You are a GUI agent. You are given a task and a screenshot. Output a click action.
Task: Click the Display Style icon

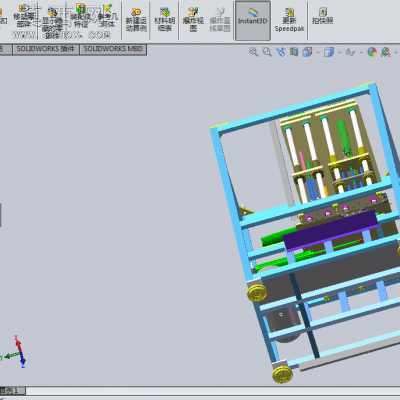329,52
